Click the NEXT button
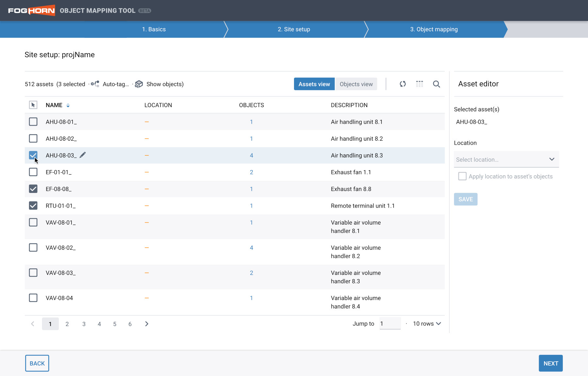The width and height of the screenshot is (588, 376). click(x=551, y=363)
